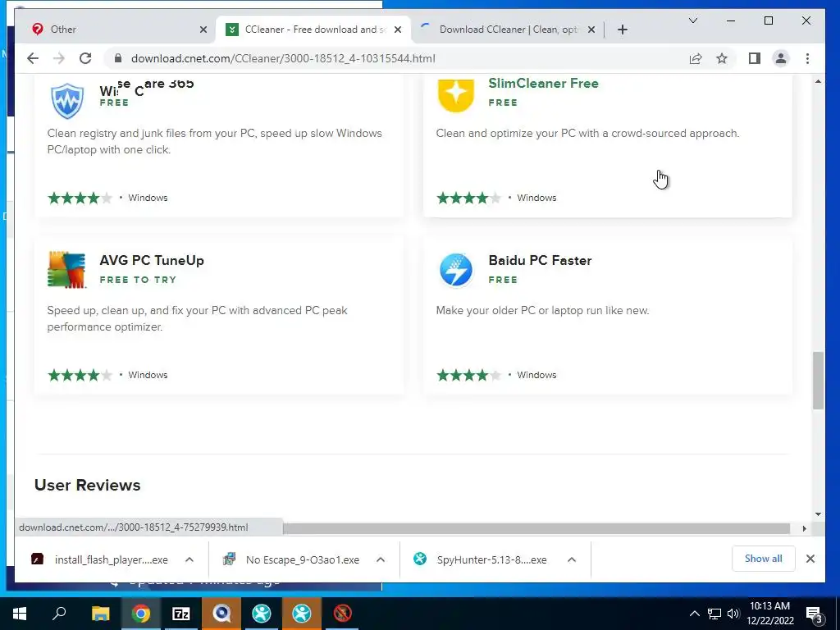Expand install_flash_player download options chevron
This screenshot has width=840, height=630.
189,559
